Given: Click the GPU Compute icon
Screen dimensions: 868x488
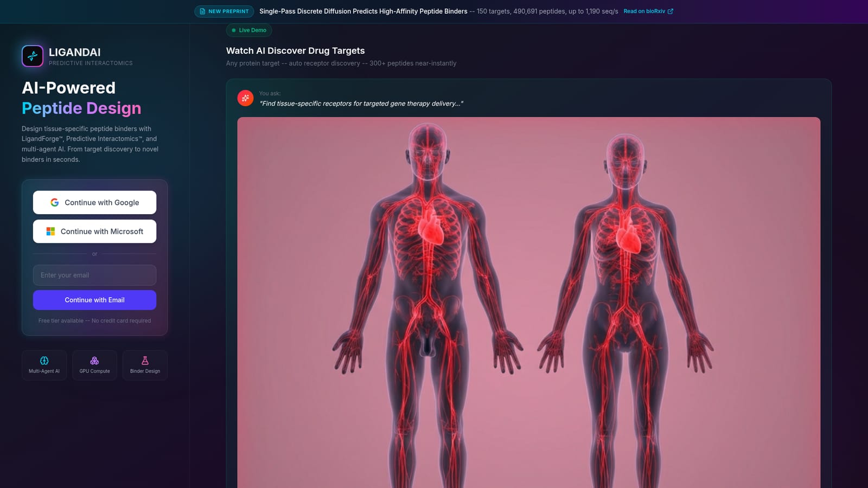Looking at the screenshot, I should (94, 361).
